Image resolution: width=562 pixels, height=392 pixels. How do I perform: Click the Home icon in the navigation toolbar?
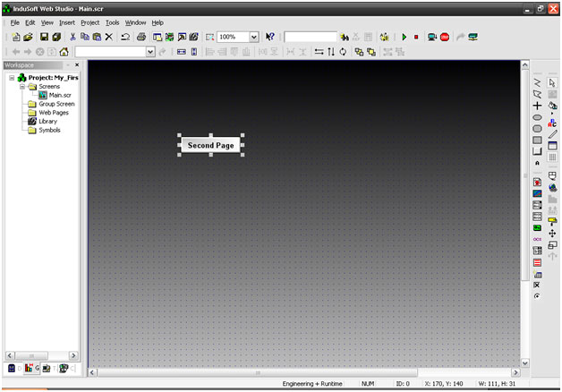[x=64, y=52]
